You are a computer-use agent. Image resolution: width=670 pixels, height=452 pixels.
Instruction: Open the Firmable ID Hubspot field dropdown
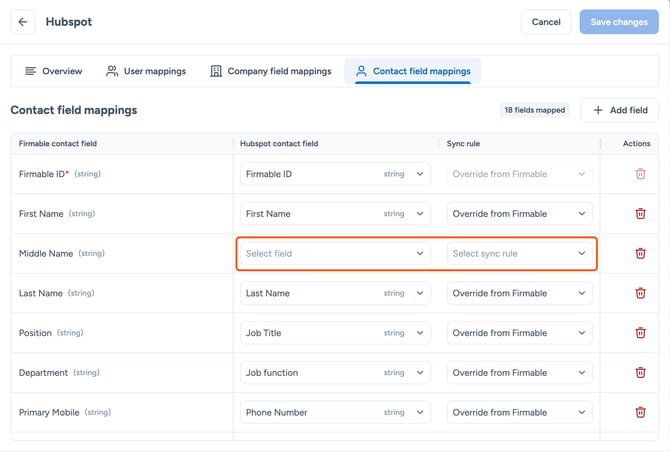click(335, 174)
